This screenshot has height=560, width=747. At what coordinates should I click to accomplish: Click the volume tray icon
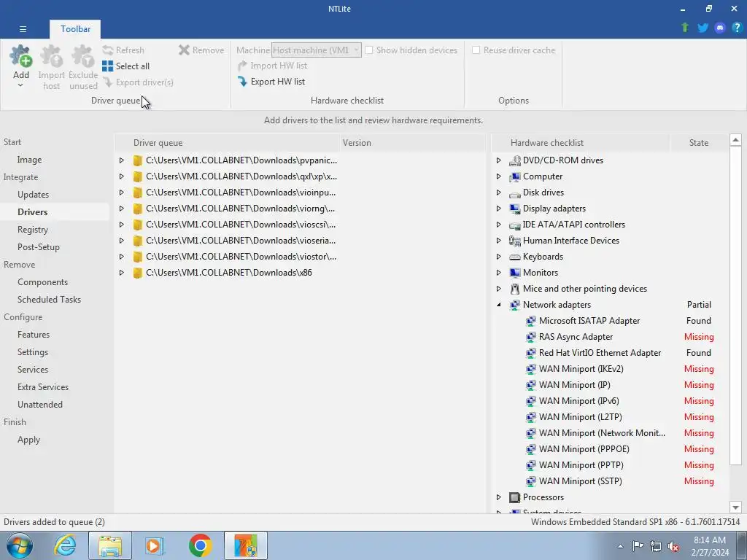[x=673, y=546]
